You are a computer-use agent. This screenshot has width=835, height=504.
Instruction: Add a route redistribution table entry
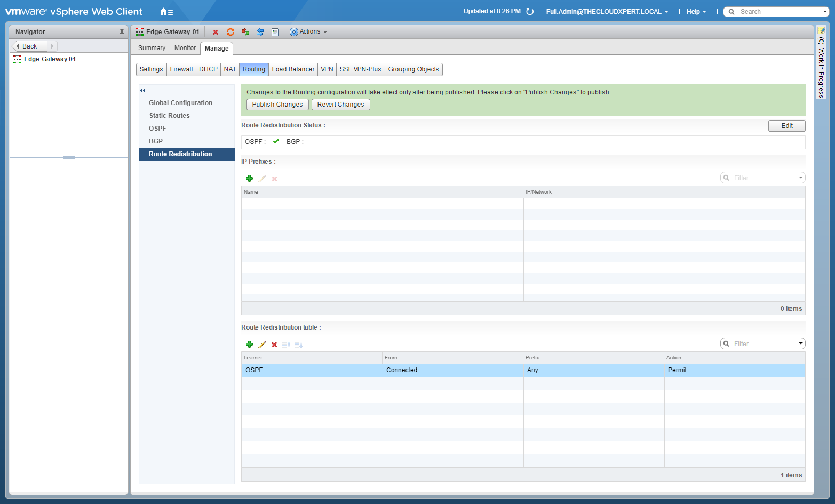[249, 345]
